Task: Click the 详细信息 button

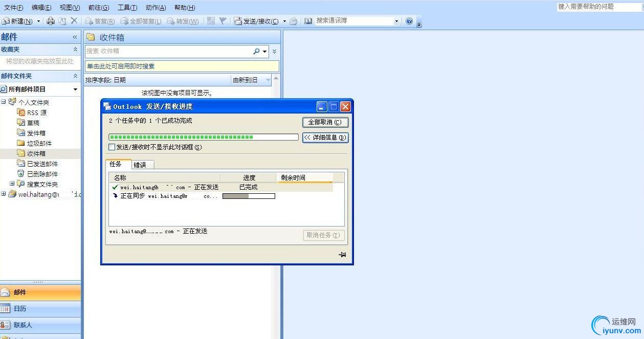Action: click(x=325, y=138)
